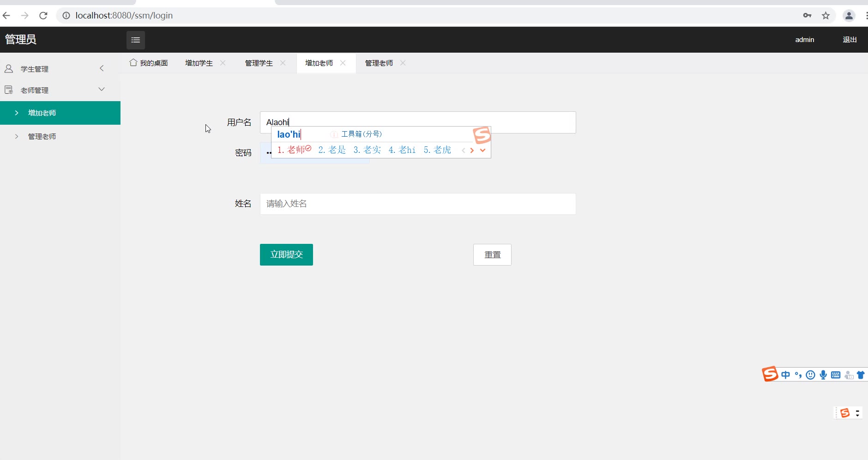Select candidate 3. 老实

point(367,150)
